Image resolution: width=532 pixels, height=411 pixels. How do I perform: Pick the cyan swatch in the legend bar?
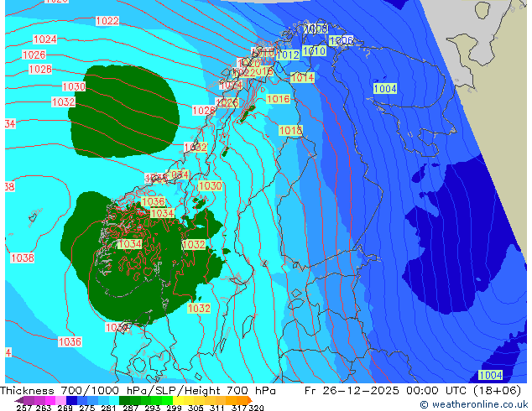pyautogui.click(x=113, y=400)
